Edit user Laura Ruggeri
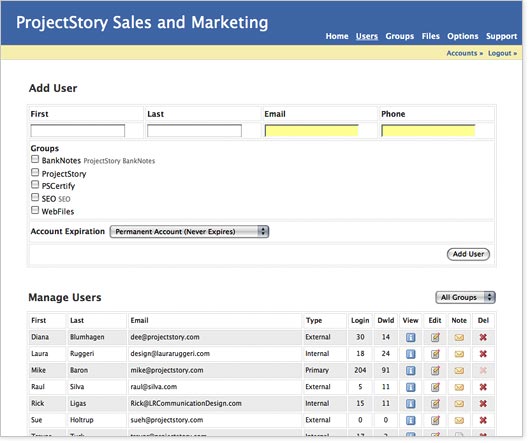 coord(435,354)
